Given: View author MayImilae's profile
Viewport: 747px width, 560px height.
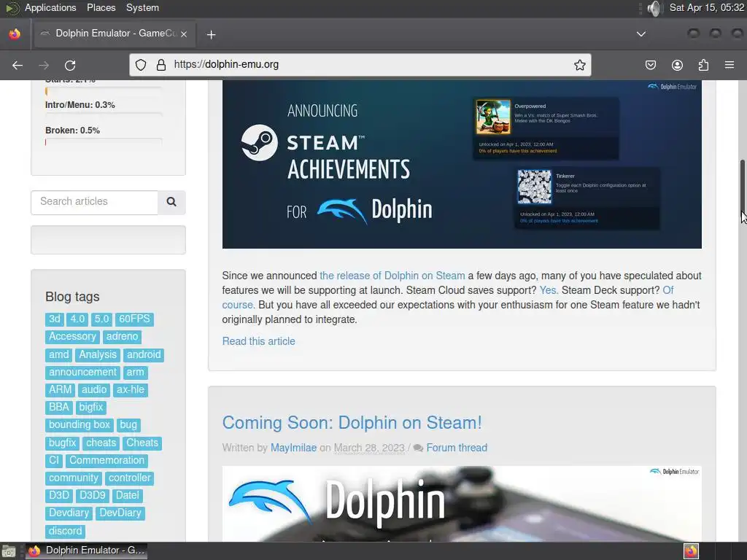Looking at the screenshot, I should pos(293,448).
